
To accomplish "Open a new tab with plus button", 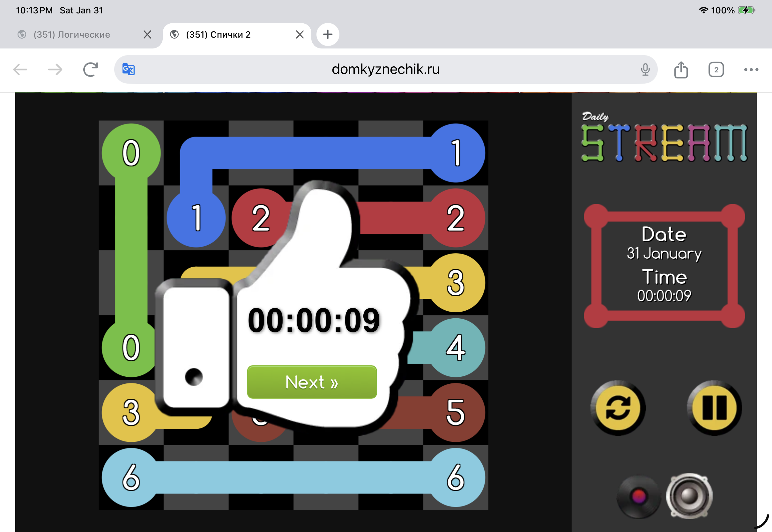I will (x=327, y=34).
